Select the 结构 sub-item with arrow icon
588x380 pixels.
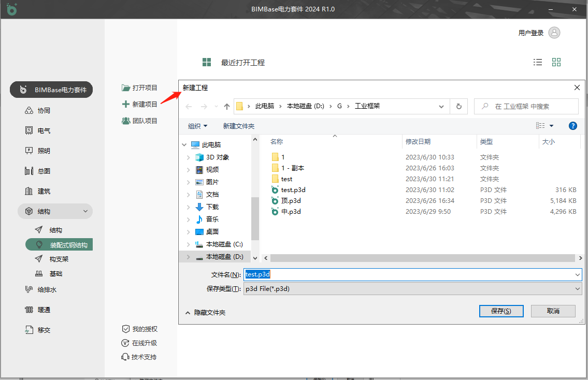tap(49, 230)
